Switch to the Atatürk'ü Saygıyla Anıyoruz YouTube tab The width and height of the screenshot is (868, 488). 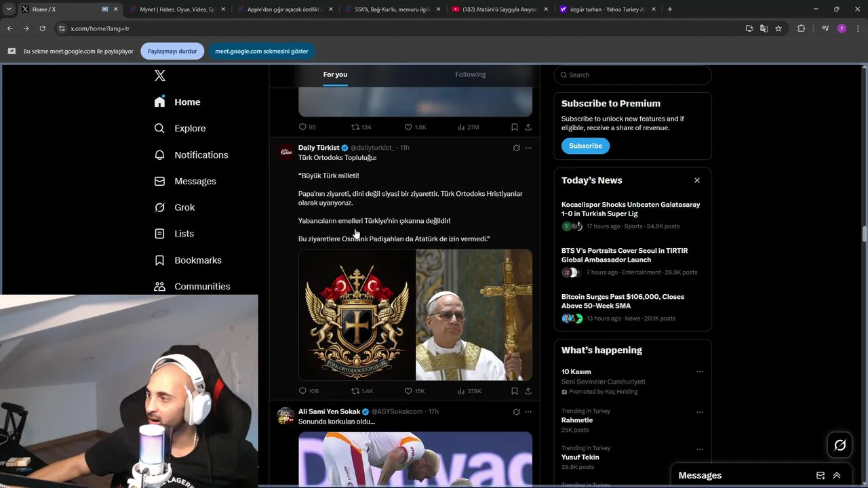click(499, 9)
